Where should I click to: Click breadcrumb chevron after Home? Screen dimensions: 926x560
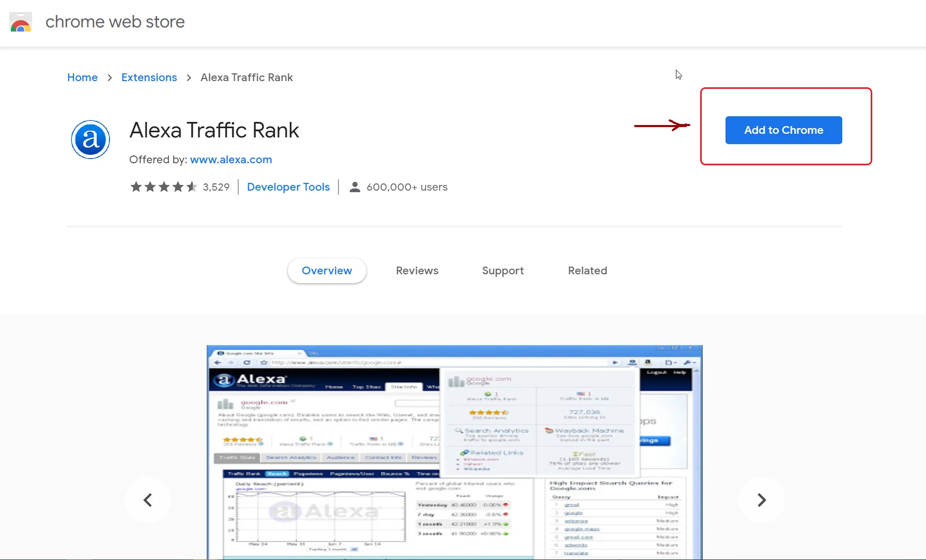(x=110, y=77)
